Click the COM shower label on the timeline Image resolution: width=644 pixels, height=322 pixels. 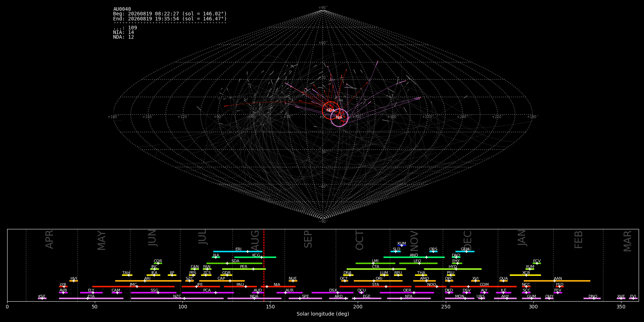(x=484, y=285)
